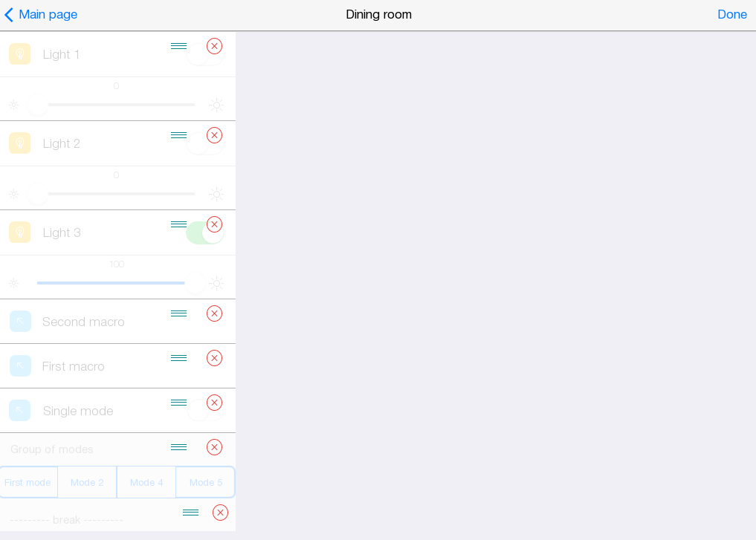
Task: Delete the Light 1 row
Action: coord(214,46)
